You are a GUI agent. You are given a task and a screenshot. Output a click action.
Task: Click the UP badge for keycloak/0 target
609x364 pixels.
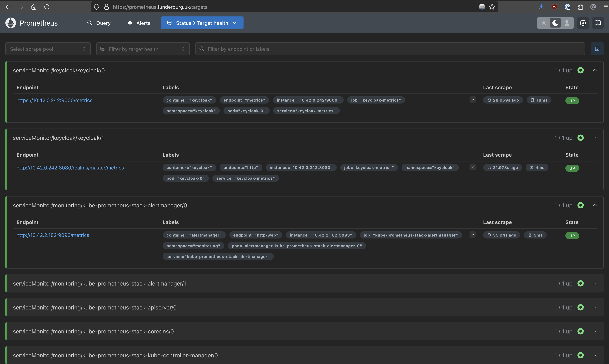(x=572, y=101)
